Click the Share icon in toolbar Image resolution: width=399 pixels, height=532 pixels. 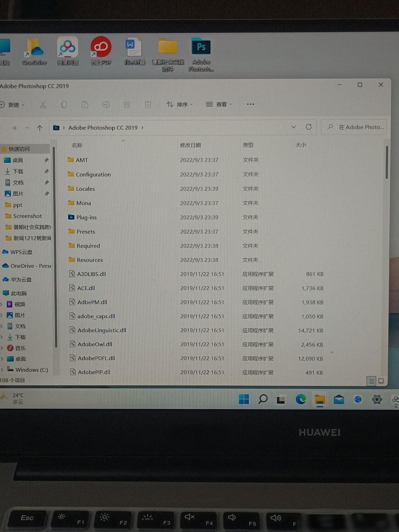click(127, 105)
